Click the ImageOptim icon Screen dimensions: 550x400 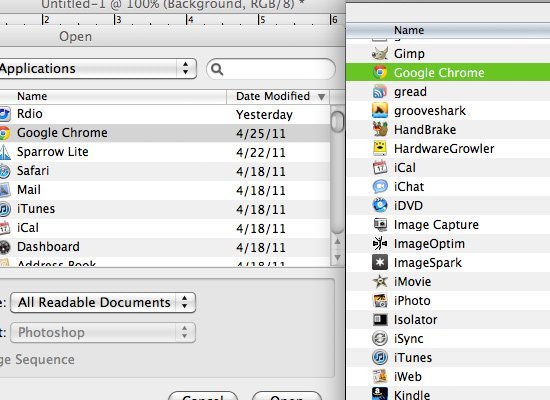[x=380, y=243]
